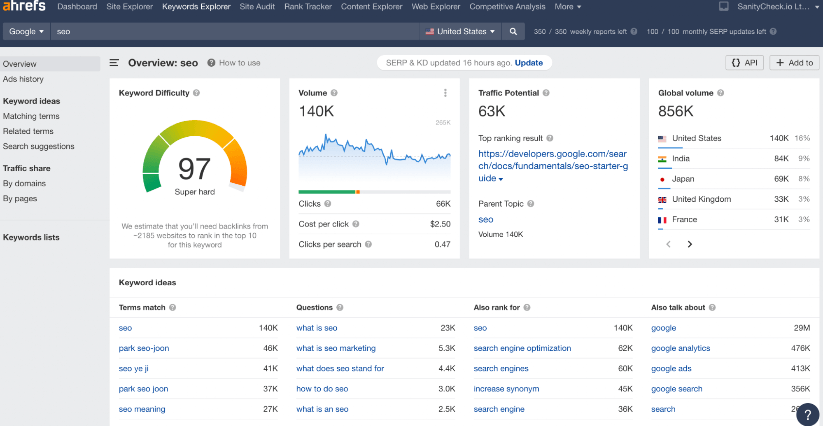Click the help question mark bubble

click(809, 414)
